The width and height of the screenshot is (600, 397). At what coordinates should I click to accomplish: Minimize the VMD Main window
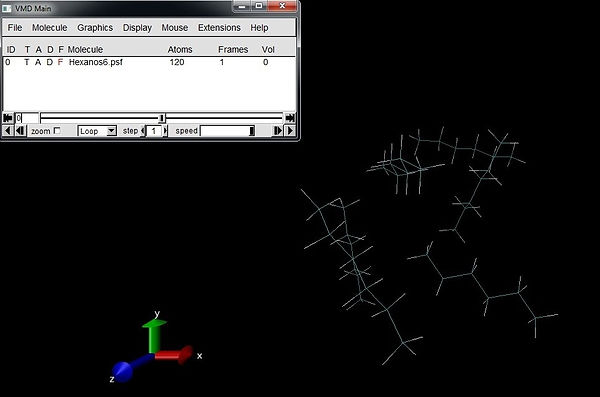coord(242,6)
